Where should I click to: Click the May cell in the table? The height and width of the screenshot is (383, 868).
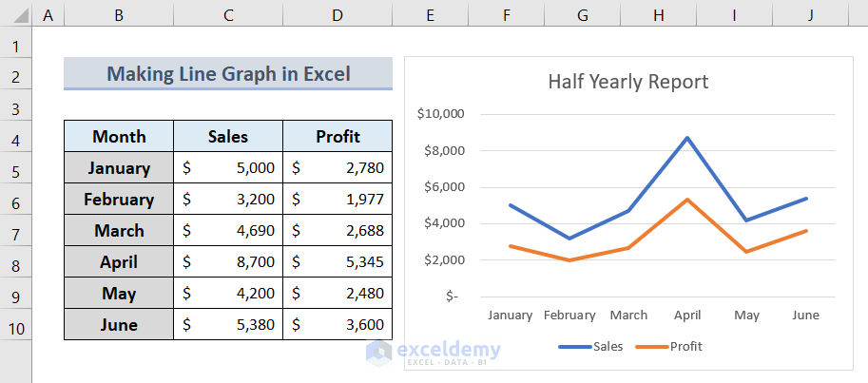point(119,293)
